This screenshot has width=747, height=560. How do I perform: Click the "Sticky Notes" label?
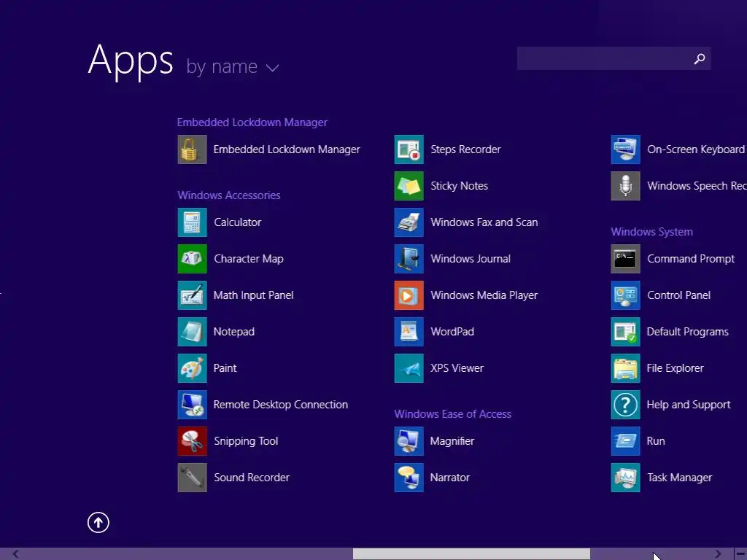(460, 186)
